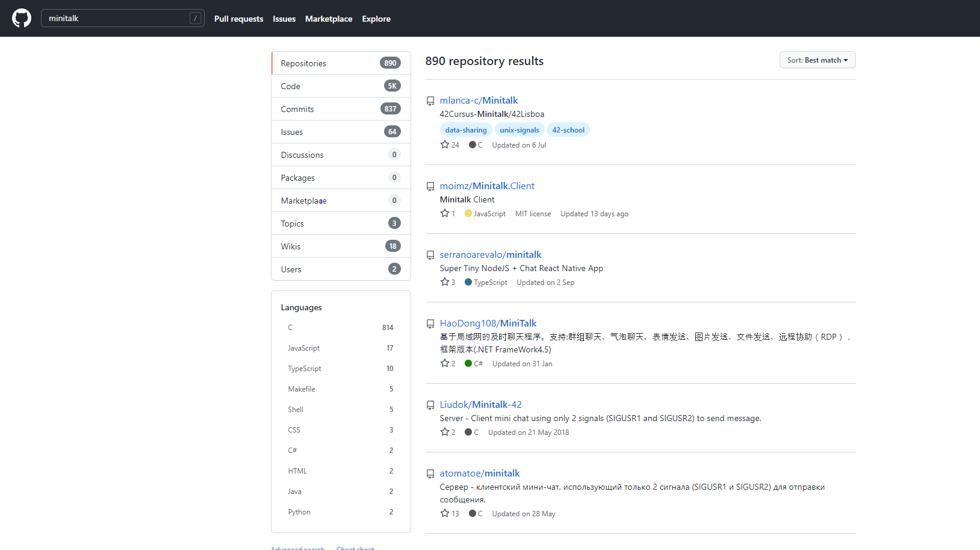Click the repo icon beside moimz/Minitalk.Client
This screenshot has height=550, width=980.
[430, 187]
